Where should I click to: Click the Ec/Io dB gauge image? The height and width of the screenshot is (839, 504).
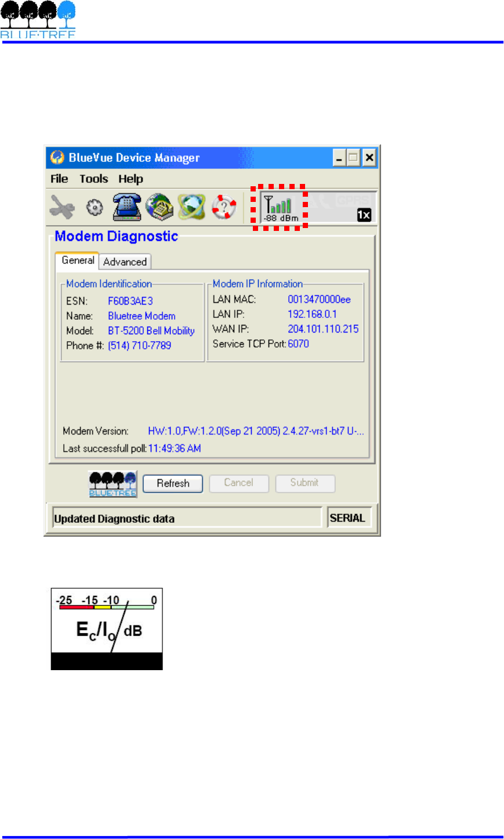click(107, 630)
